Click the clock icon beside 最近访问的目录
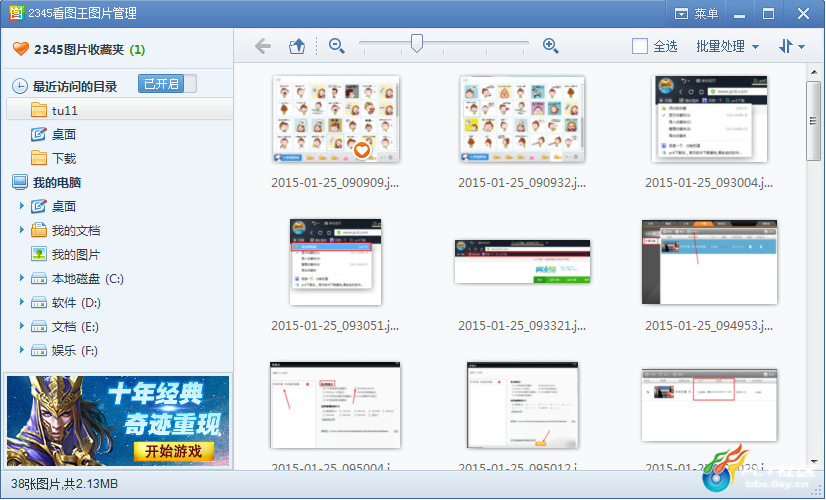The image size is (826, 500). click(x=19, y=86)
